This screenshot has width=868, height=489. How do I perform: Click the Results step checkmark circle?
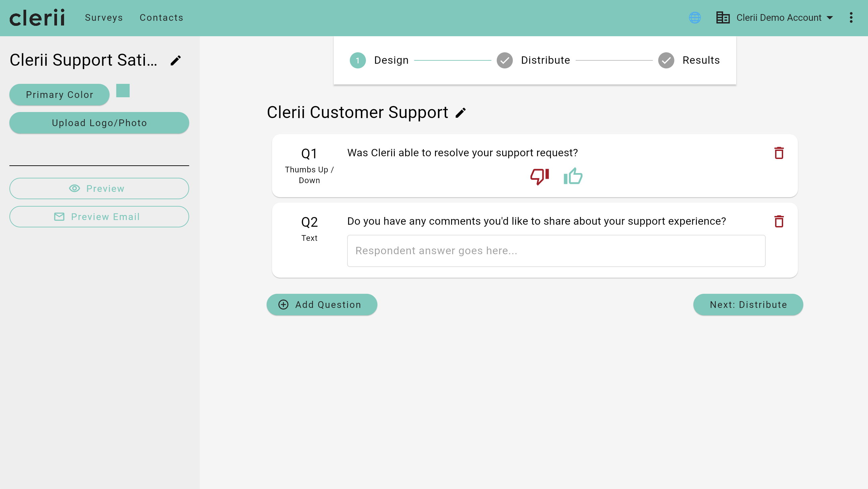pyautogui.click(x=666, y=61)
